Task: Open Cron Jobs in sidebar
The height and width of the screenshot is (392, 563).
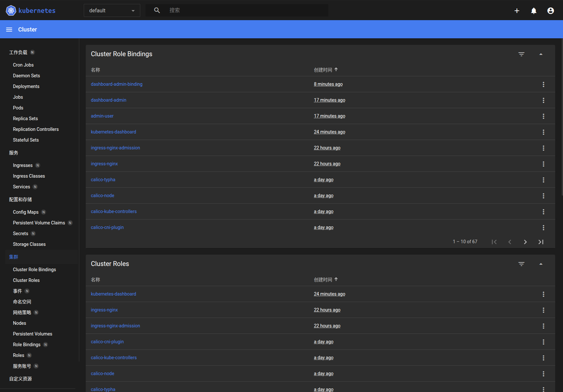Action: (23, 65)
